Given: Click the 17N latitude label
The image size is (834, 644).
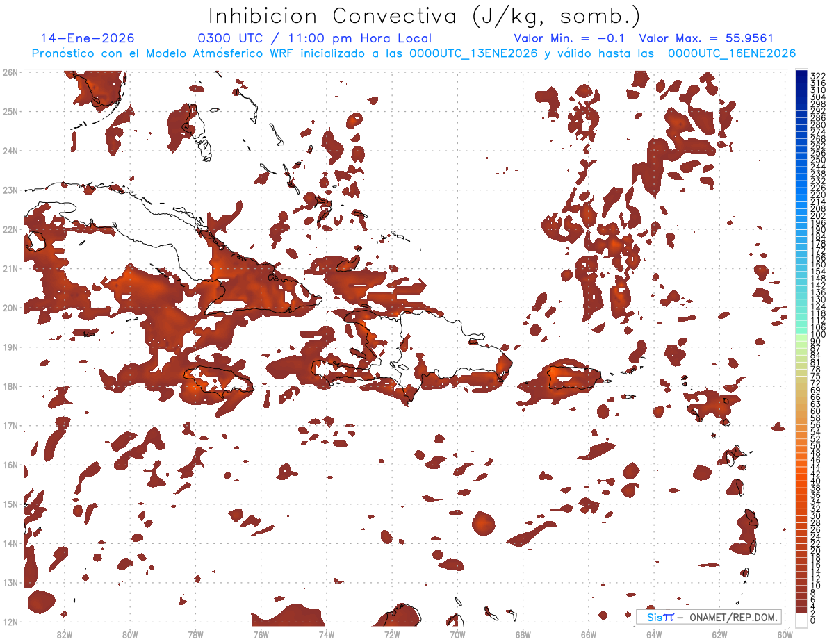Looking at the screenshot, I should 10,425.
